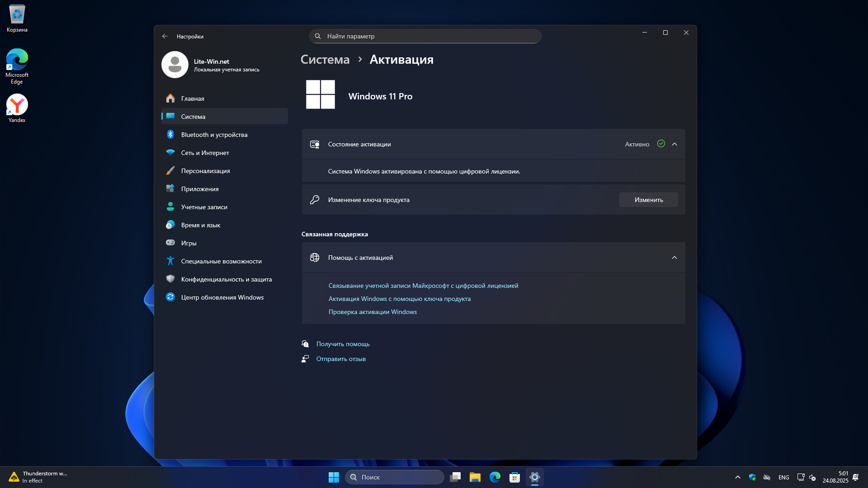Image resolution: width=868 pixels, height=488 pixels.
Task: Show hidden system tray icons chevron
Action: point(737,477)
